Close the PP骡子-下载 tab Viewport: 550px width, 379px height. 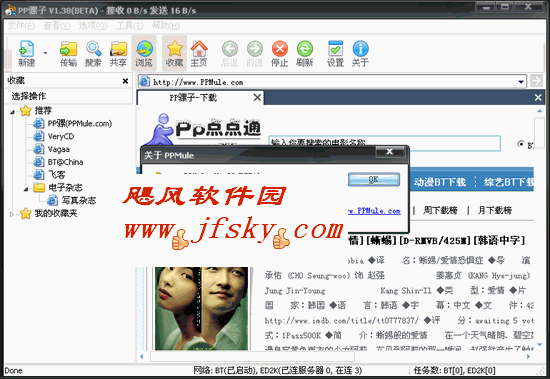click(257, 97)
